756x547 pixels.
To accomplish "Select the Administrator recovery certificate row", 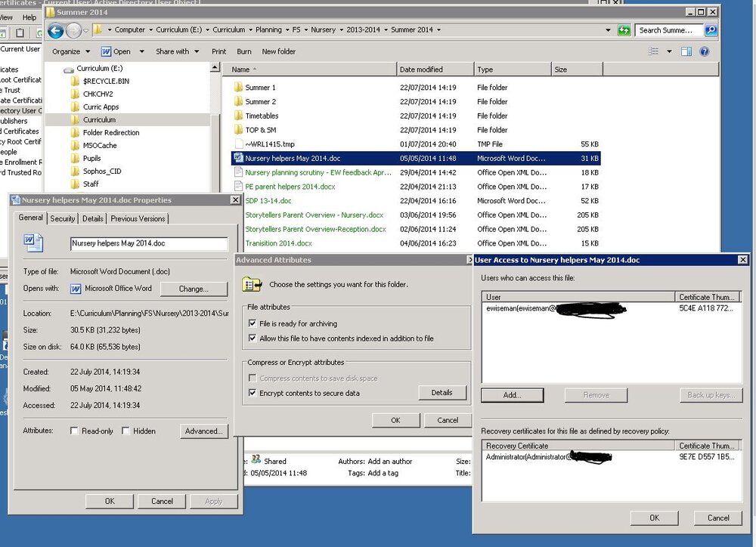I will click(x=612, y=457).
